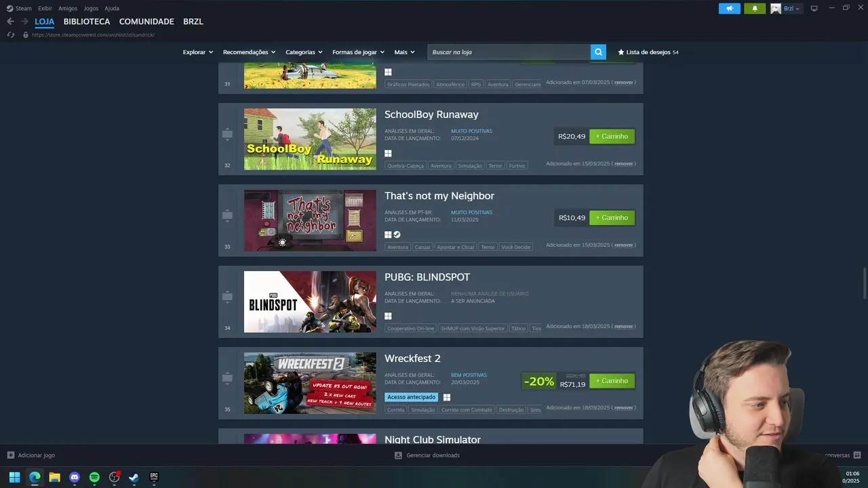The height and width of the screenshot is (488, 868).
Task: Click the Buscar na loja search field
Action: click(x=509, y=52)
